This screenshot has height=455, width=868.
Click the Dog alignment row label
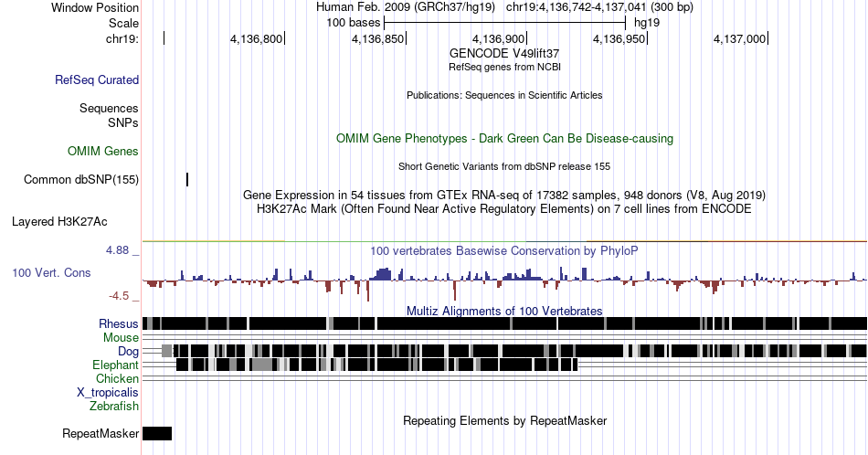coord(128,352)
